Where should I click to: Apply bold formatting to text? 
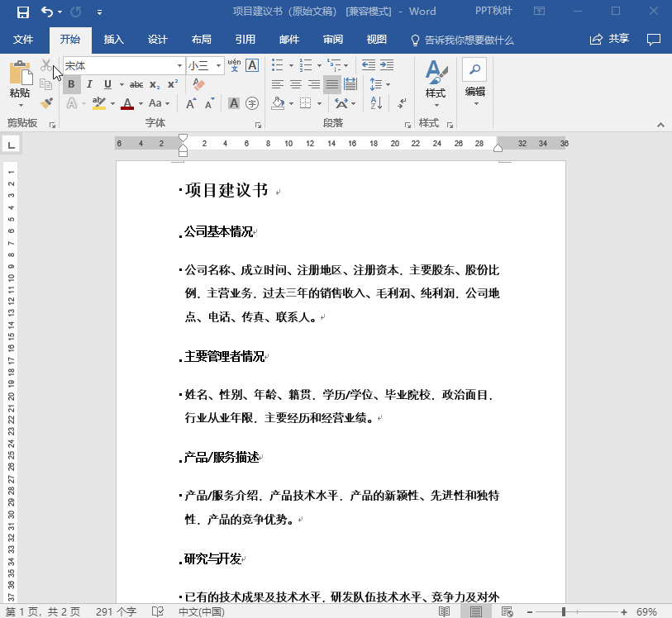pyautogui.click(x=70, y=84)
